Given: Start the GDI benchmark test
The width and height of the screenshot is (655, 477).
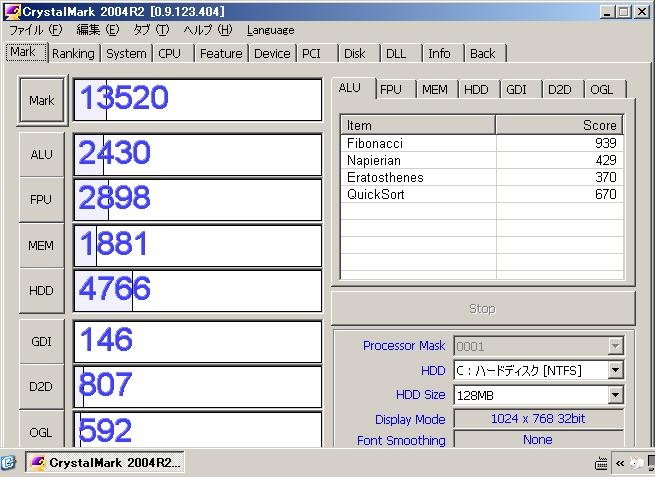Looking at the screenshot, I should click(x=42, y=341).
